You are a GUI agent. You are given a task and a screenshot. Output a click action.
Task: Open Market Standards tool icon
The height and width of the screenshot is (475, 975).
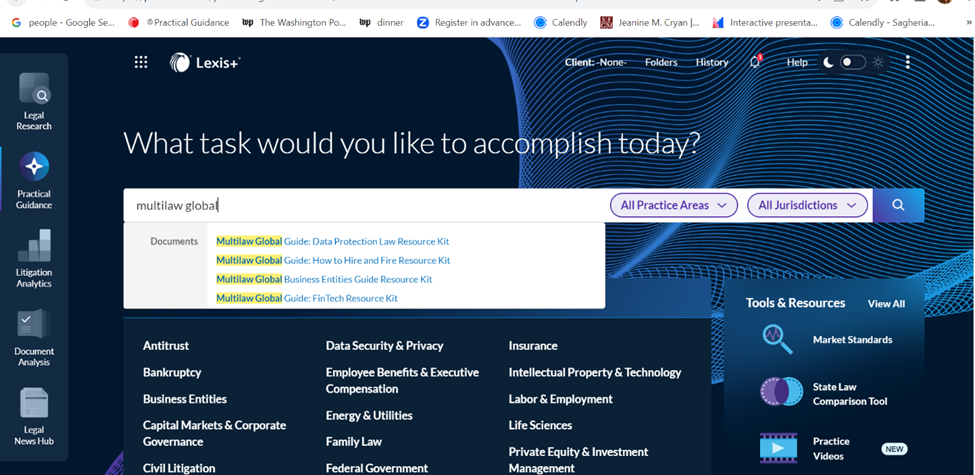click(x=777, y=339)
